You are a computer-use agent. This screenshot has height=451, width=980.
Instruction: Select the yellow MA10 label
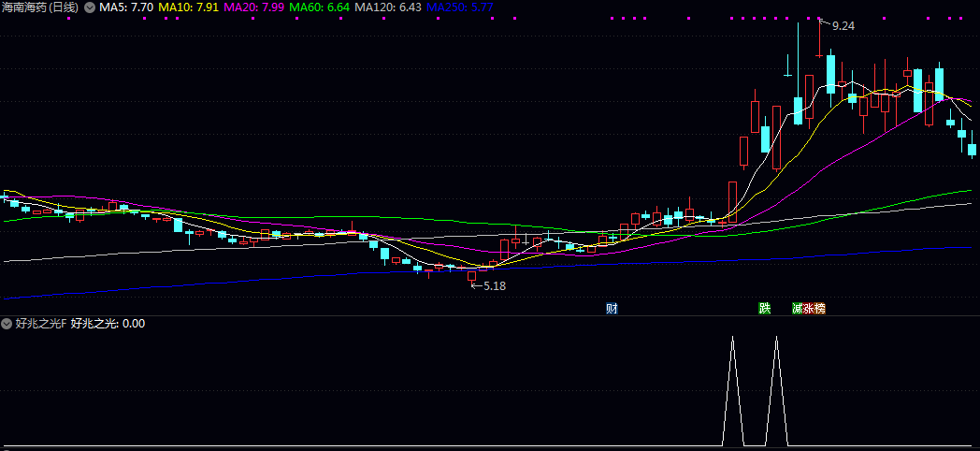click(190, 7)
